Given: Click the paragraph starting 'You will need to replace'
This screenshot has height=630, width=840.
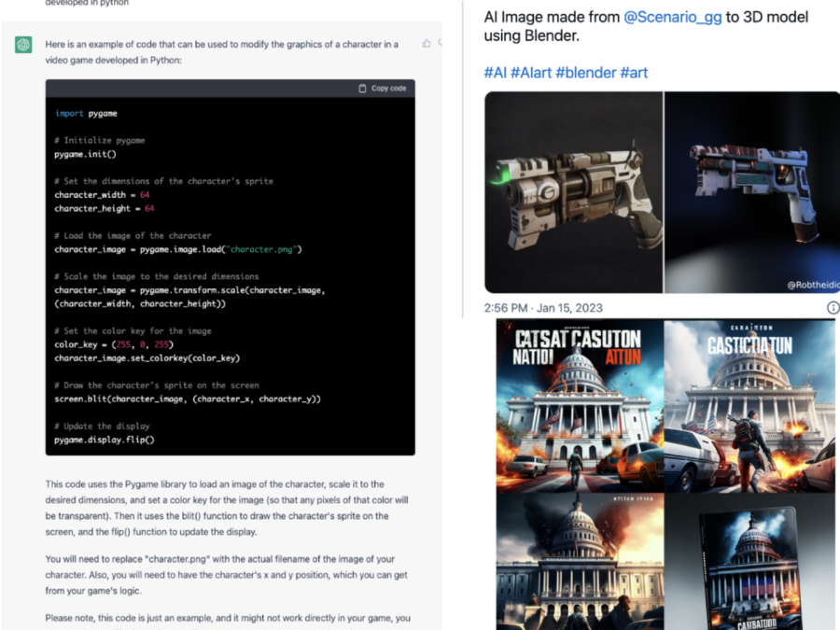Looking at the screenshot, I should 227,575.
